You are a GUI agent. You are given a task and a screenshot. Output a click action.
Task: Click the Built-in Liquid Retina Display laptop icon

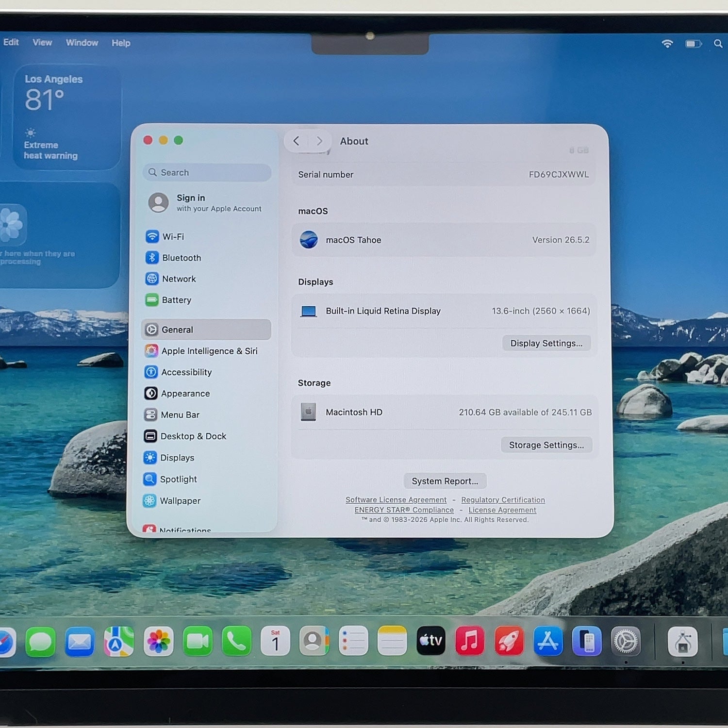point(309,311)
